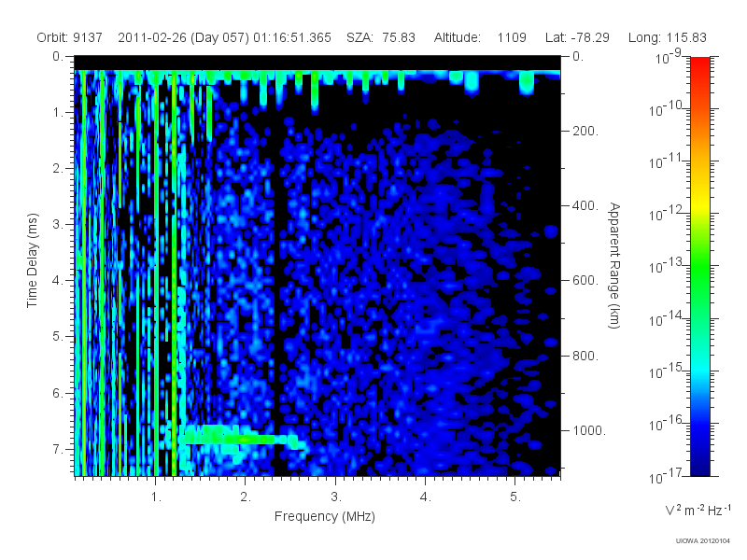Click the timestamp '01:16:51.365'
This screenshot has height=560, width=747.
pos(292,37)
